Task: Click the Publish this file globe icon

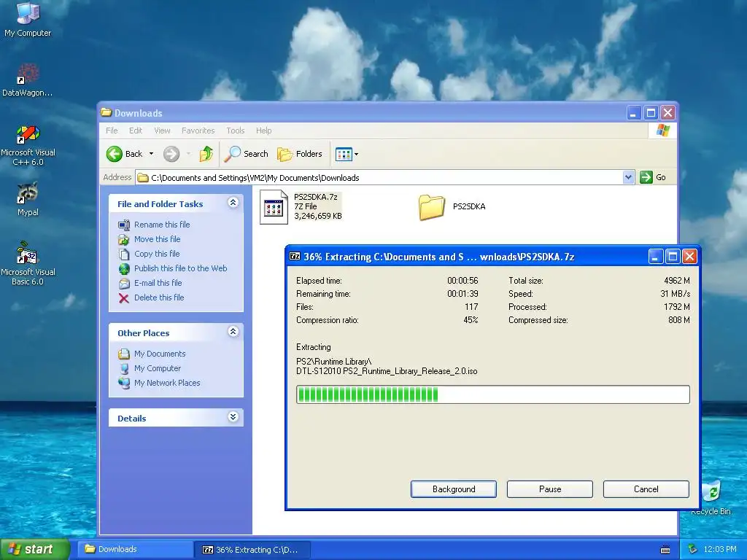Action: (124, 269)
